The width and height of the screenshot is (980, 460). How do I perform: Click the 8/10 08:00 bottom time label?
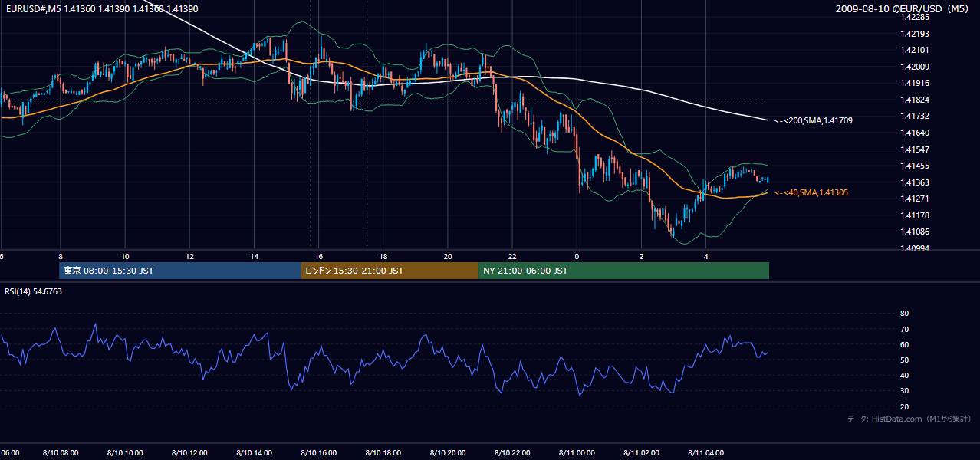pos(60,453)
